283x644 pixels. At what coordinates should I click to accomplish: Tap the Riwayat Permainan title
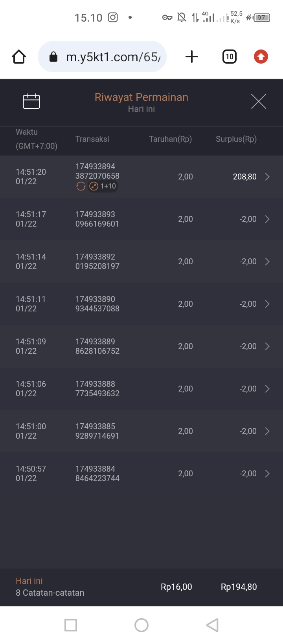pyautogui.click(x=141, y=97)
